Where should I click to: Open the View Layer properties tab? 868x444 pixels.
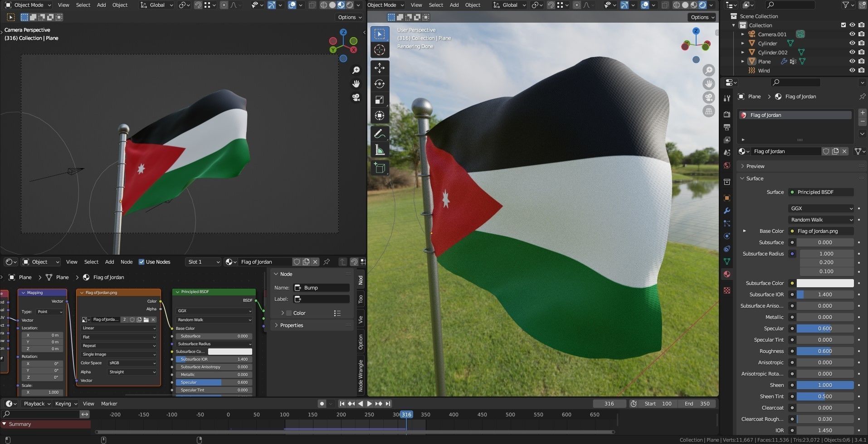pos(727,140)
